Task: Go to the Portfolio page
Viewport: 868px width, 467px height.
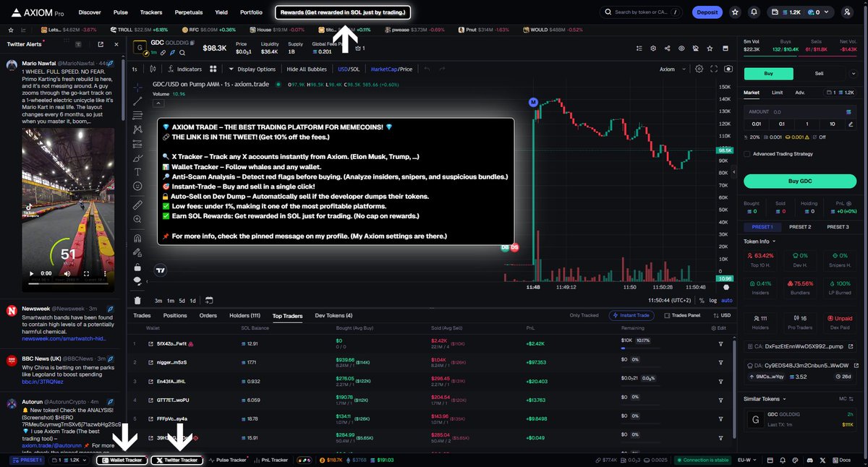Action: [251, 12]
